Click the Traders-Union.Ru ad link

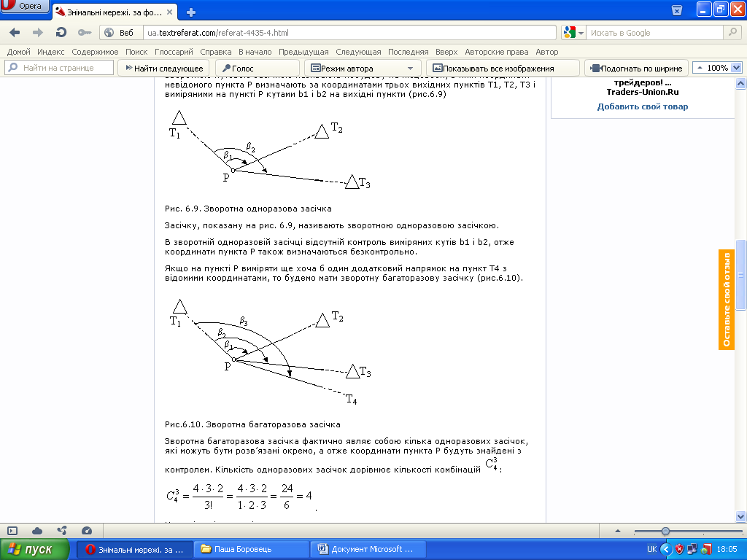[642, 92]
